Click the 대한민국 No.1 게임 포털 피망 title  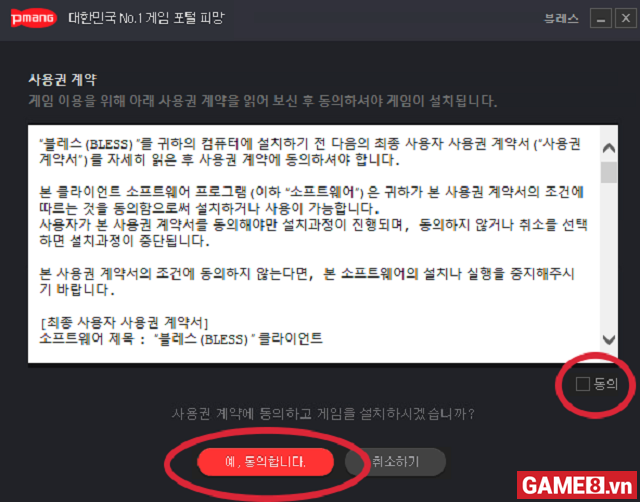146,18
